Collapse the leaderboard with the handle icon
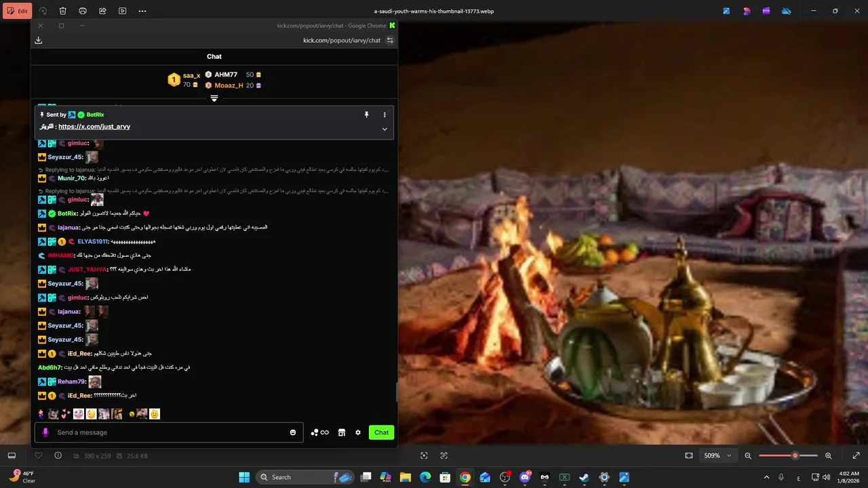This screenshot has height=488, width=868. [x=214, y=99]
